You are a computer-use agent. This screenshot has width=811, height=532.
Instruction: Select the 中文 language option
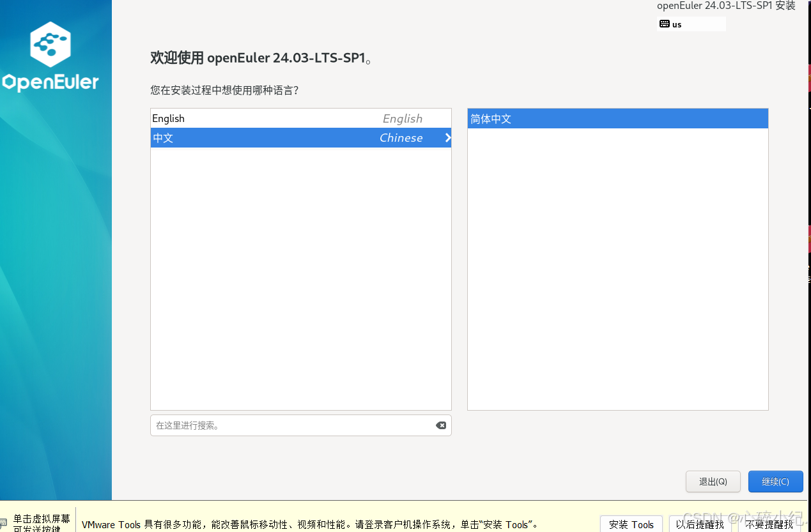tap(256, 137)
